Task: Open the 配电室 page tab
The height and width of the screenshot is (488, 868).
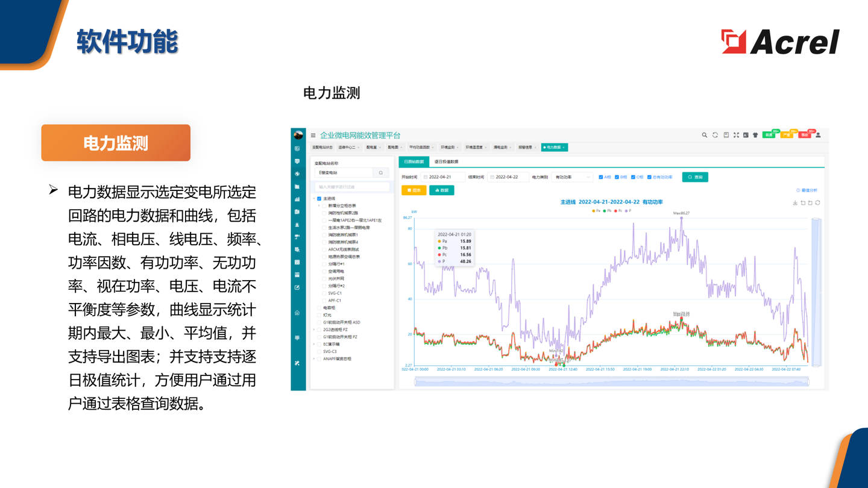Action: point(374,147)
